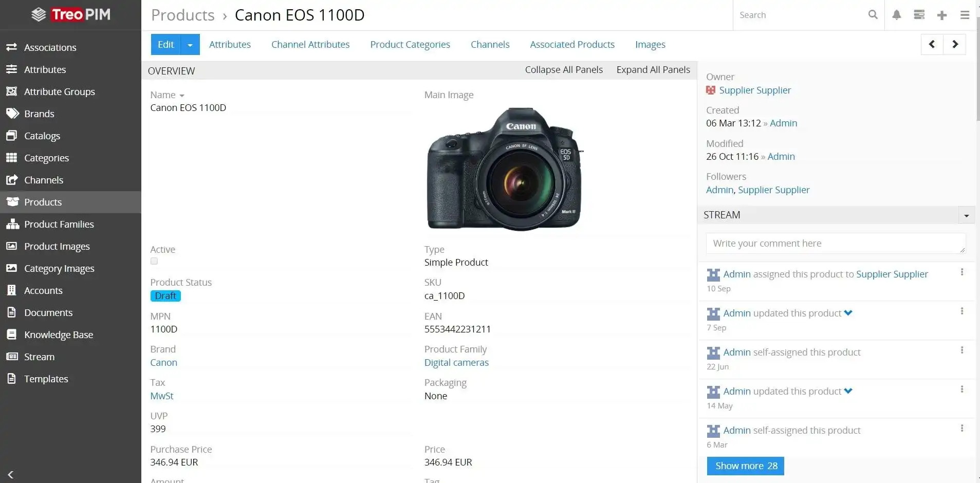Click the Stream sidebar icon
The image size is (980, 483).
(x=12, y=357)
